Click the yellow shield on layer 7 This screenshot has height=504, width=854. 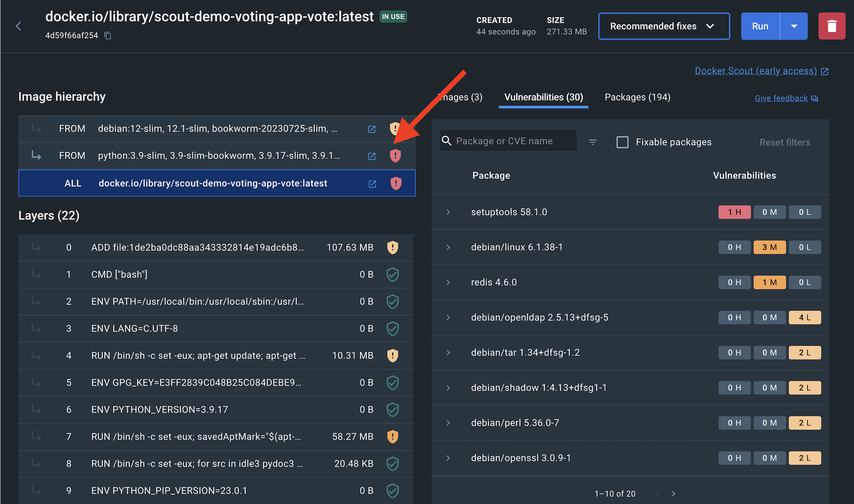pyautogui.click(x=393, y=437)
